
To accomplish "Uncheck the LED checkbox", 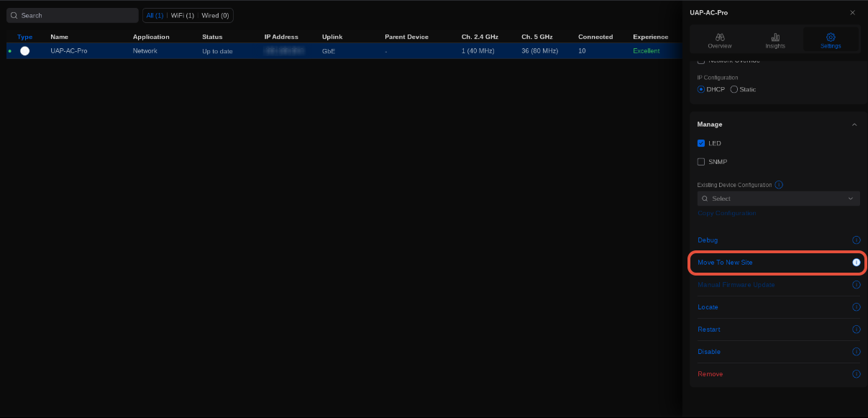I will pyautogui.click(x=701, y=143).
